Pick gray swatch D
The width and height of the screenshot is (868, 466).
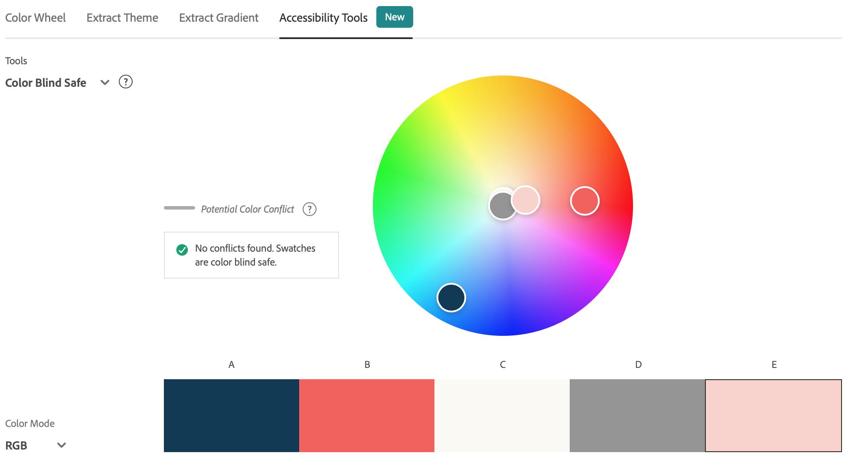click(637, 415)
